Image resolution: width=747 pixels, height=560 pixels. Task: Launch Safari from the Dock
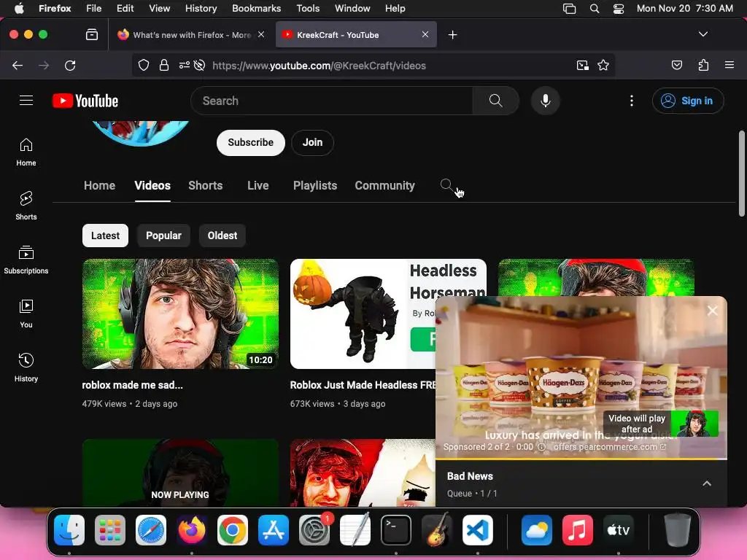(x=151, y=530)
